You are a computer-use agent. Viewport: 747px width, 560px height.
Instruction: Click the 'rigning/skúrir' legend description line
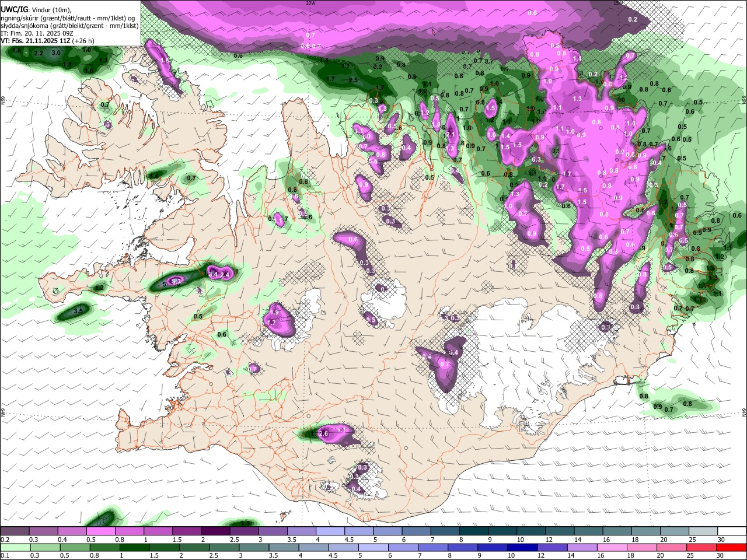click(x=68, y=18)
